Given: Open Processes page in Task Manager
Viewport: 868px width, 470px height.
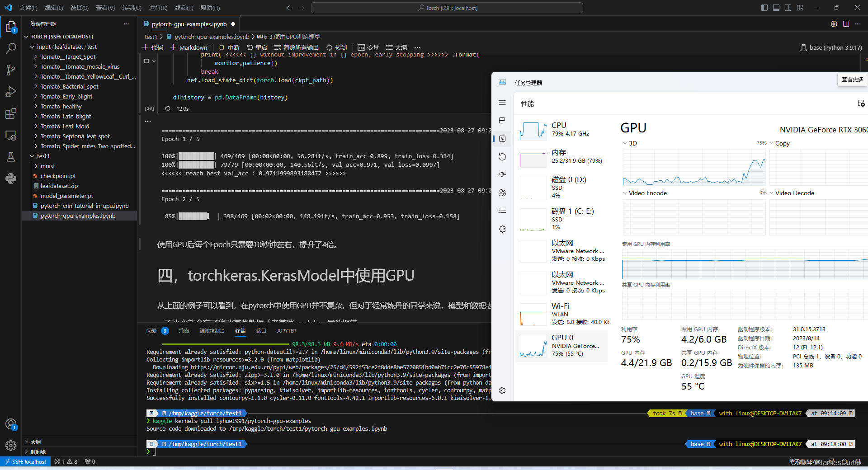Looking at the screenshot, I should [x=502, y=121].
